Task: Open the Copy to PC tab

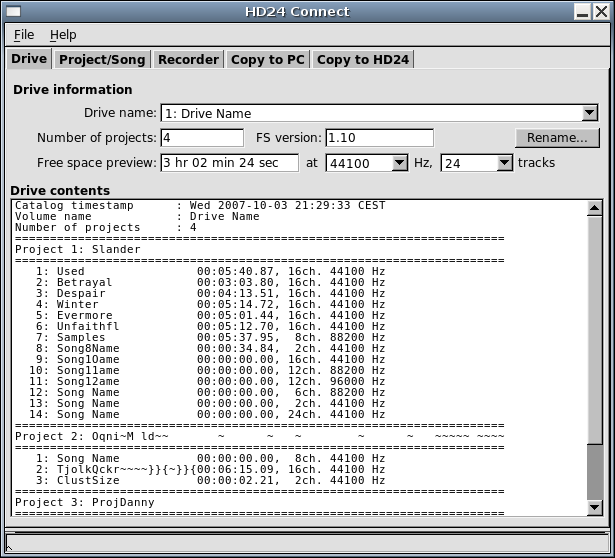Action: pyautogui.click(x=267, y=59)
